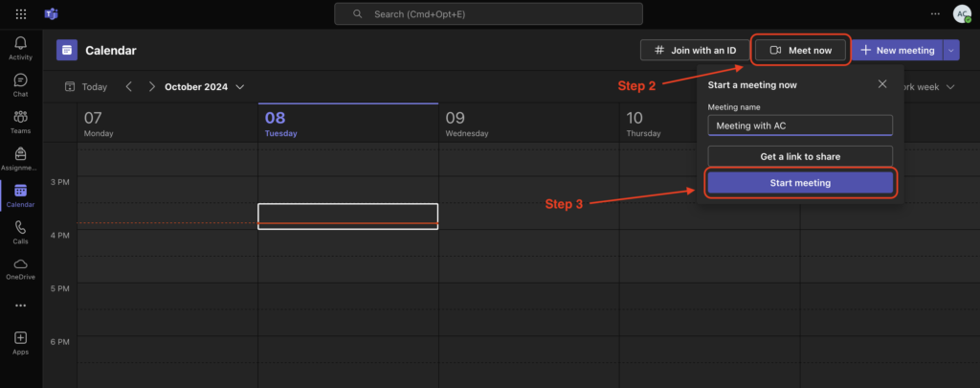Click the Meeting name text field

pos(800,126)
